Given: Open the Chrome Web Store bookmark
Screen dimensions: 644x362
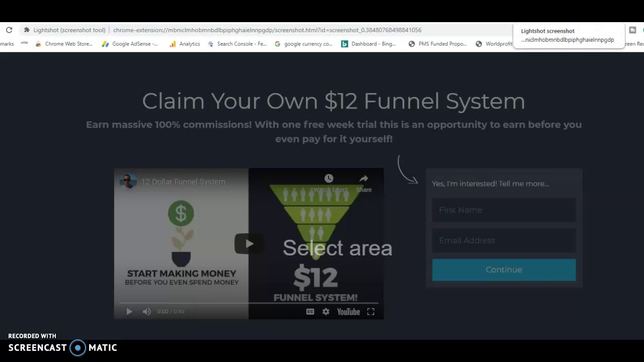Looking at the screenshot, I should pyautogui.click(x=64, y=44).
